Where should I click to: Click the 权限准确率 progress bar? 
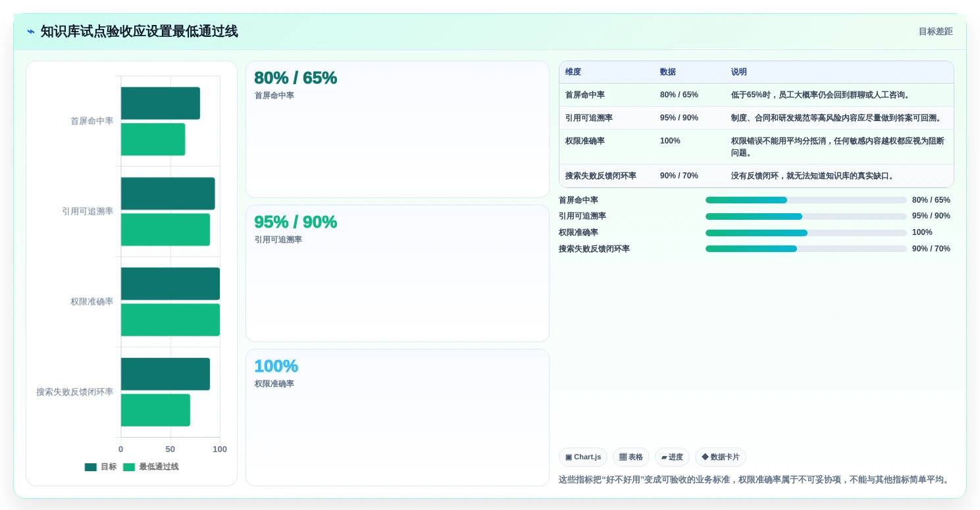click(806, 233)
